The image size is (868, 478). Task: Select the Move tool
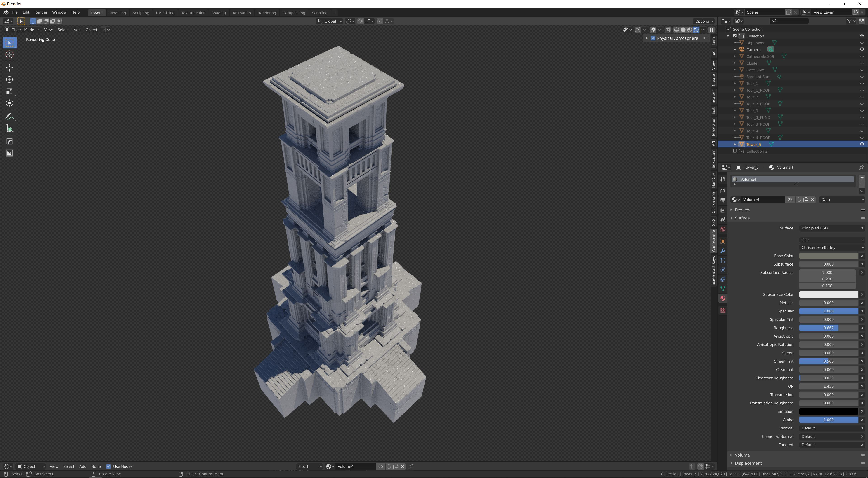coord(9,67)
